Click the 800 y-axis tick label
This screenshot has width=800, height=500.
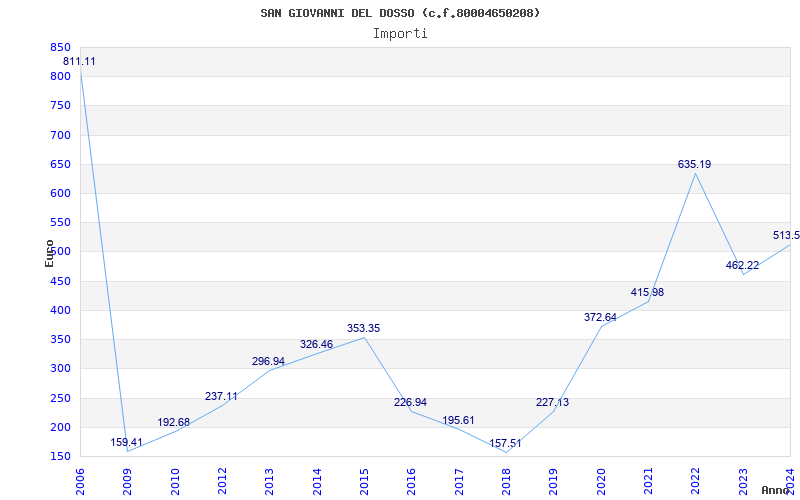[60, 77]
